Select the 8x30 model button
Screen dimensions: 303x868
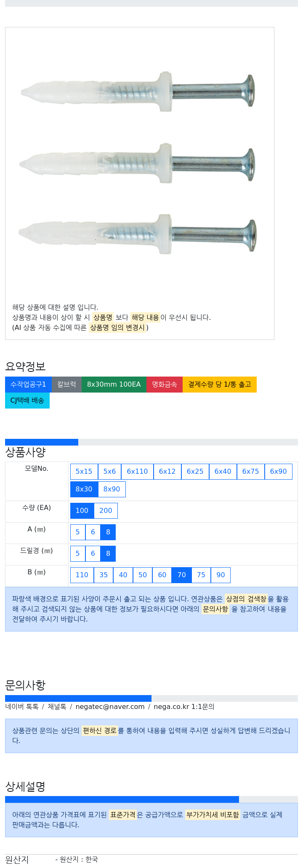click(84, 489)
